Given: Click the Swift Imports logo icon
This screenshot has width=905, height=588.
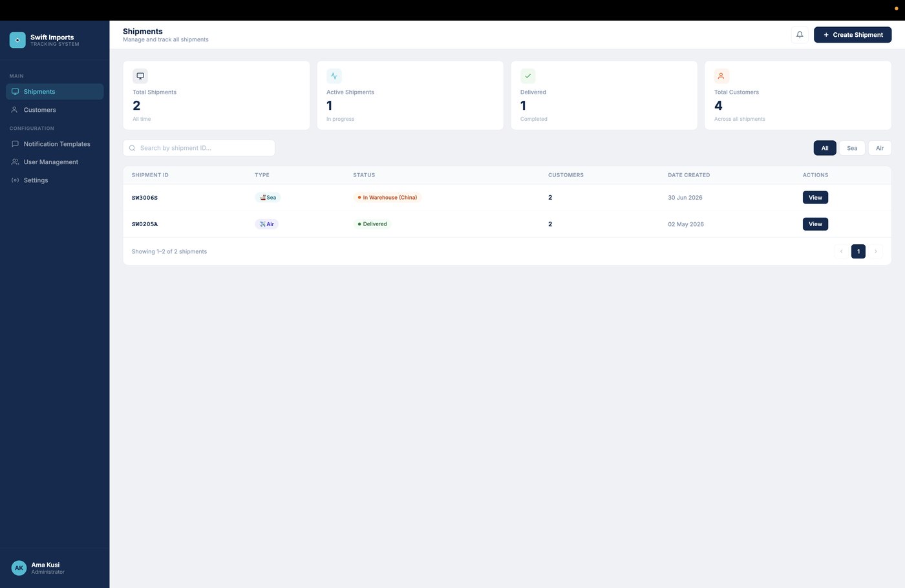Looking at the screenshot, I should 17,40.
